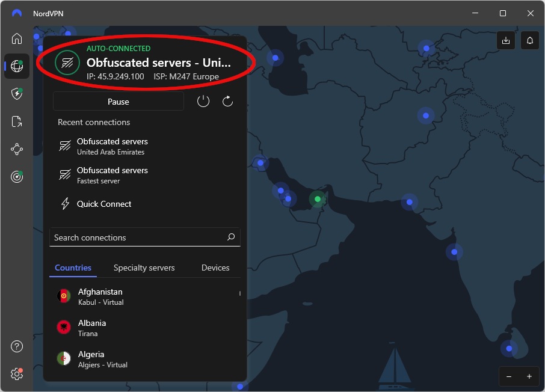Image resolution: width=545 pixels, height=392 pixels.
Task: Click the ISP: M247 Europe text
Action: click(x=186, y=76)
